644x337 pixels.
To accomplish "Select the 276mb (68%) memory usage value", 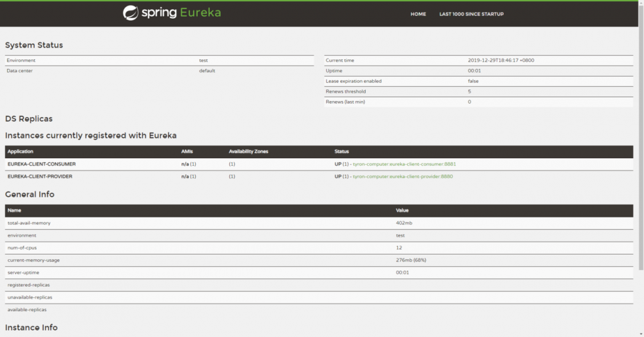I will coord(411,260).
